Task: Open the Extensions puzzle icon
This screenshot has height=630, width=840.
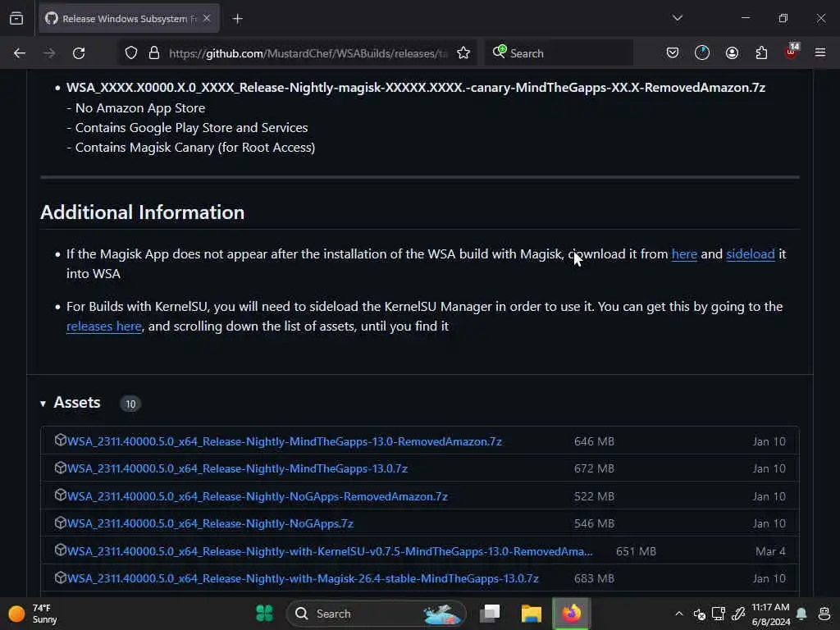Action: [x=761, y=52]
